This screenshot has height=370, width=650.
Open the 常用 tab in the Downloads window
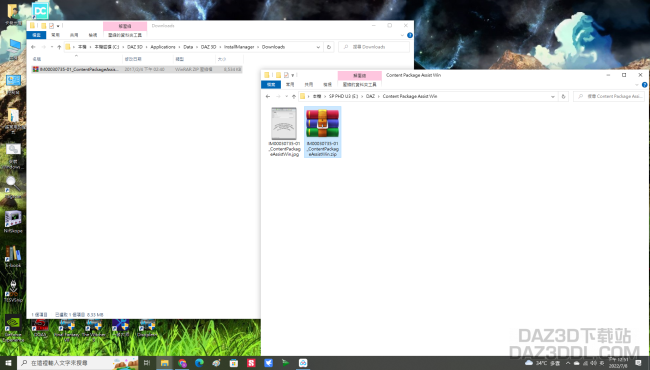point(55,35)
